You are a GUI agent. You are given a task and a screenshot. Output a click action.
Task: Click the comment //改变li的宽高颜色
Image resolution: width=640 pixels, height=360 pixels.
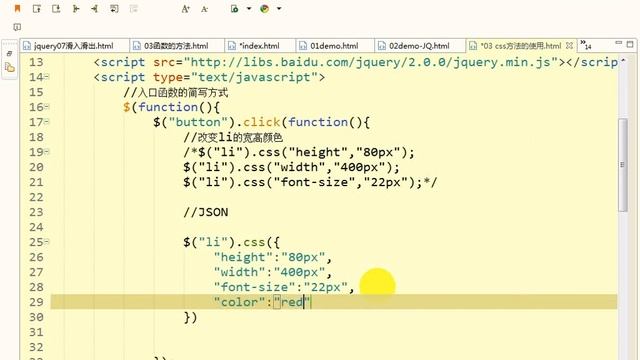click(233, 137)
